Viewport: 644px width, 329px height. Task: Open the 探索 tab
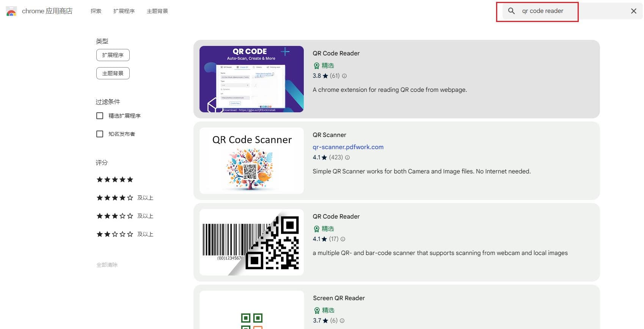[x=96, y=11]
